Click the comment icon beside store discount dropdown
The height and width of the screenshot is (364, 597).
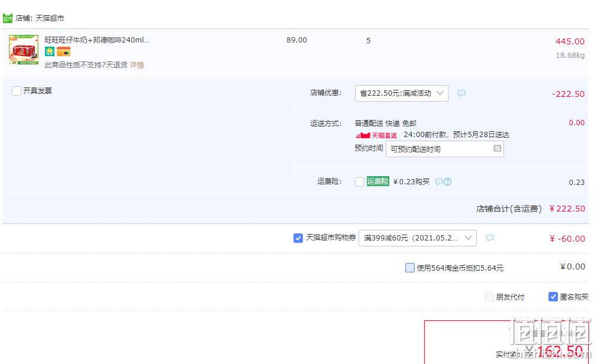[x=462, y=93]
